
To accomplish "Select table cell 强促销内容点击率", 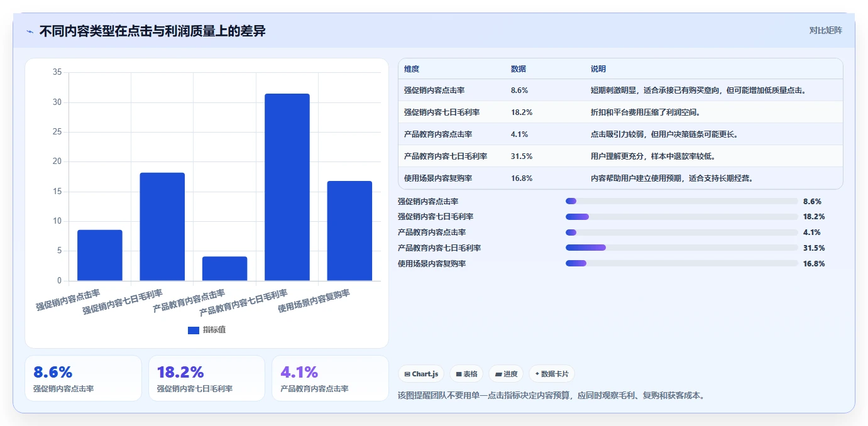I will click(x=434, y=90).
